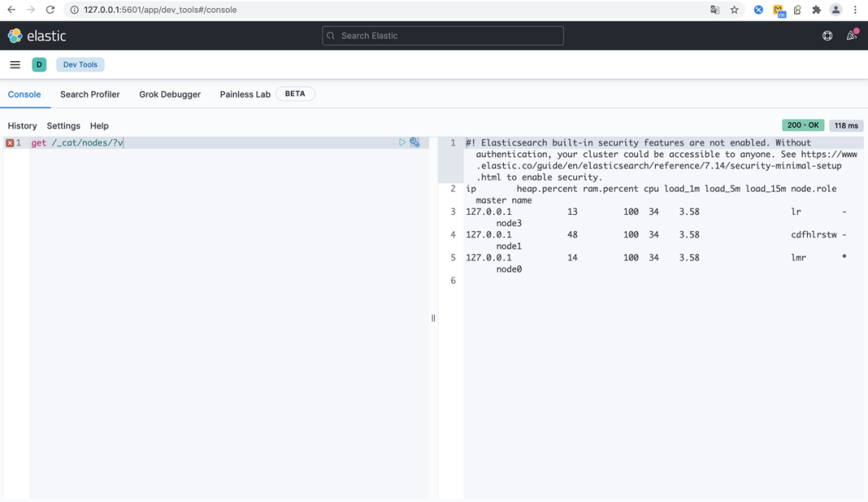868x502 pixels.
Task: Open the browser extensions puzzle icon
Action: [817, 10]
